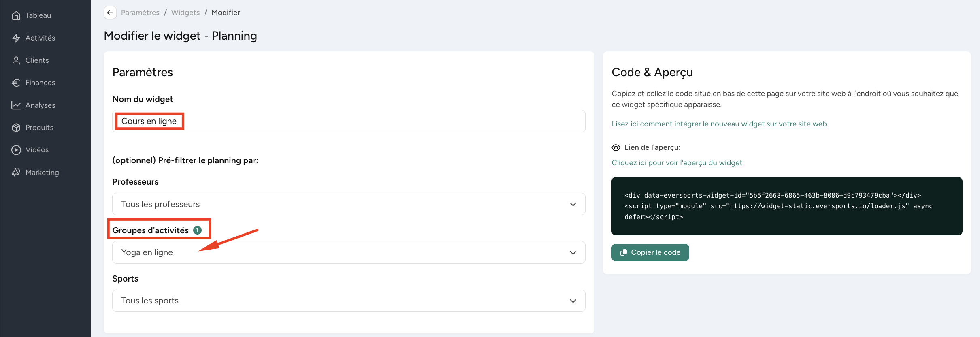Image resolution: width=980 pixels, height=337 pixels.
Task: Click the 'Modifier le widget - Planning' heading
Action: (x=180, y=36)
